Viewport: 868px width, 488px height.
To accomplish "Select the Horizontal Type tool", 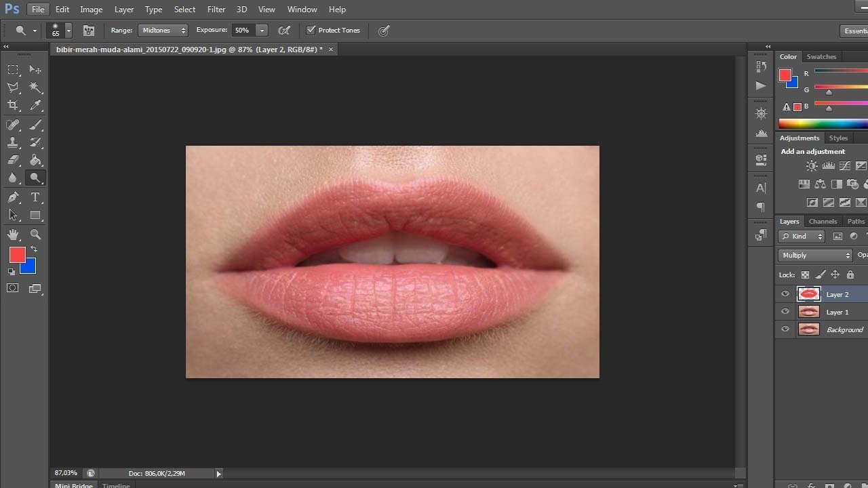I will (36, 197).
